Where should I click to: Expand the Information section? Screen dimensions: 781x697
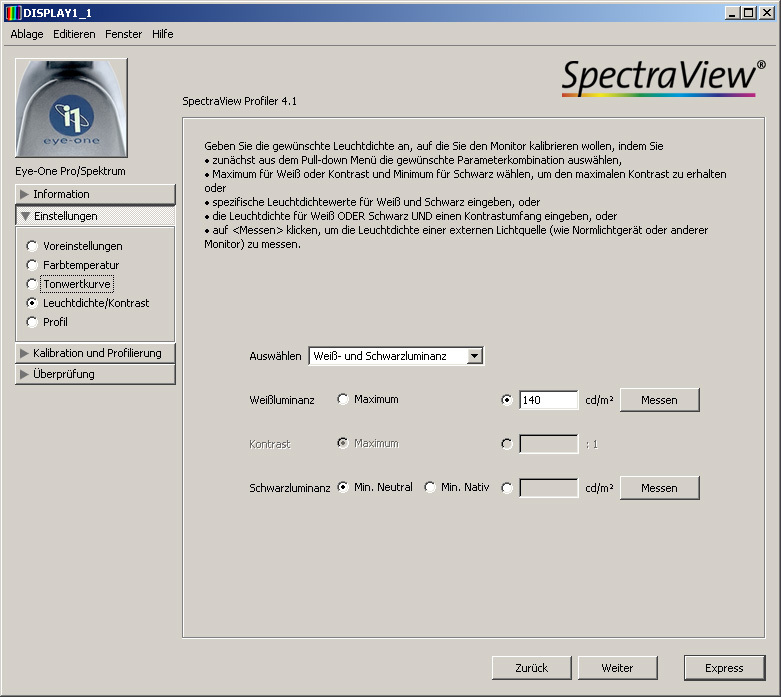pyautogui.click(x=95, y=194)
